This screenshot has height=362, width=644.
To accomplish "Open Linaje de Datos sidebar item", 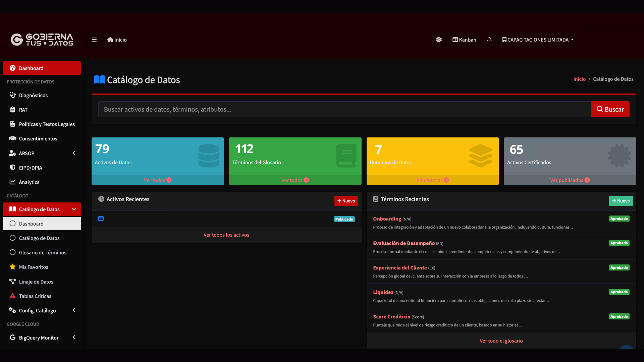I will 36,282.
